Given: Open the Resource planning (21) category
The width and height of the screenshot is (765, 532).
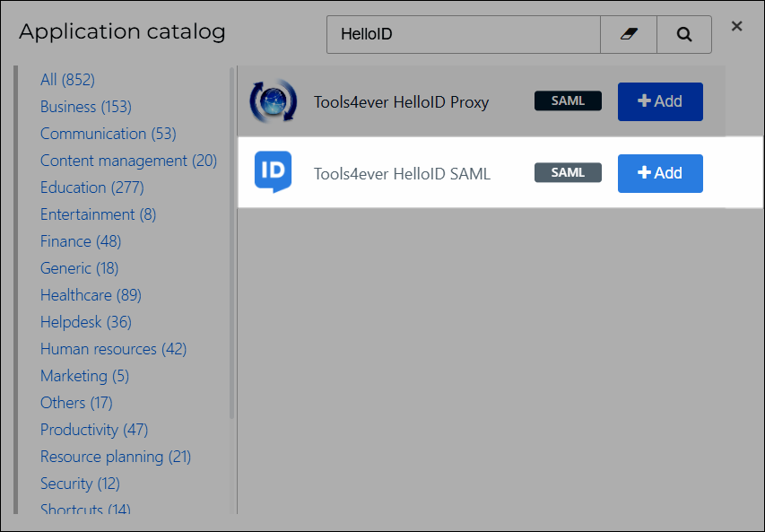Looking at the screenshot, I should [116, 457].
